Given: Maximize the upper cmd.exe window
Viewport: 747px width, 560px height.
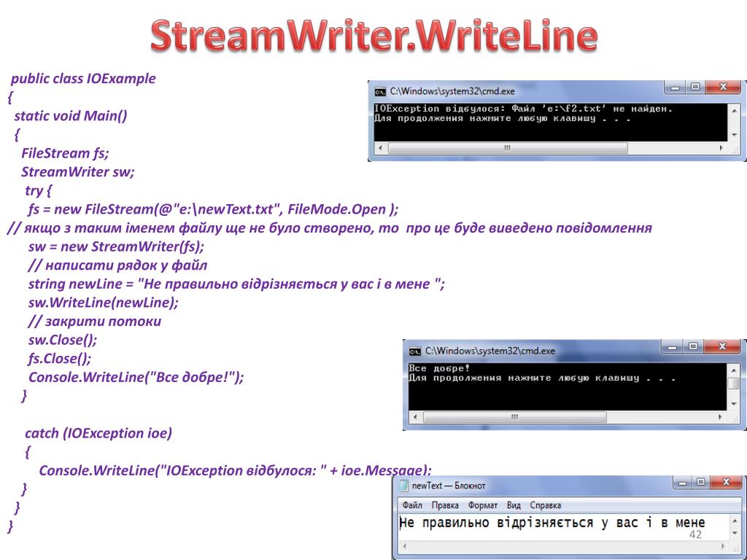Looking at the screenshot, I should coord(695,87).
